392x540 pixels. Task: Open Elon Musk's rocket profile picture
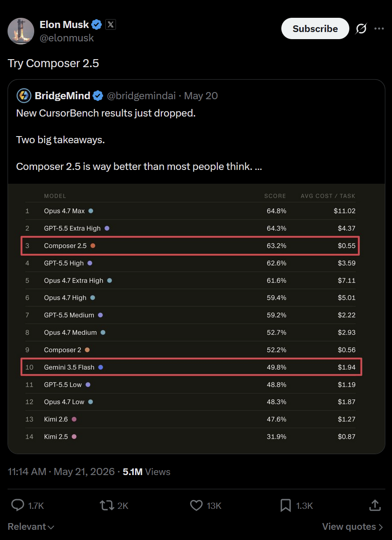click(21, 31)
